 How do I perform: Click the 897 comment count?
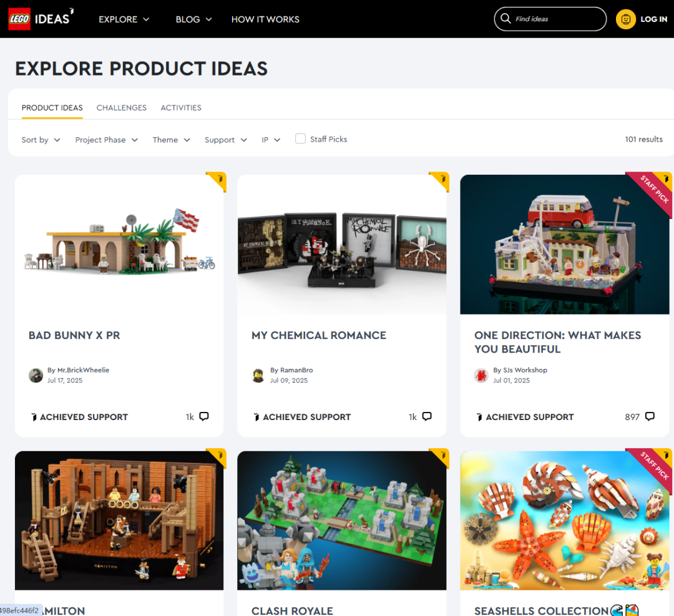click(x=632, y=417)
